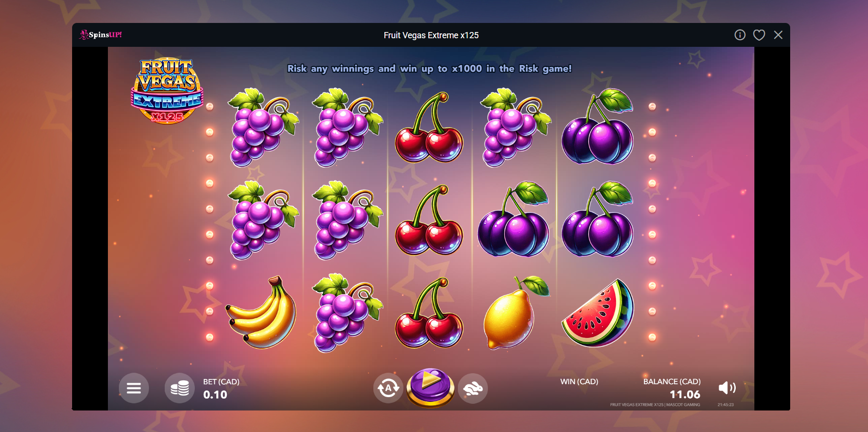The width and height of the screenshot is (868, 432).
Task: Click Fruit Vegas Extreme x125 logo
Action: 168,91
